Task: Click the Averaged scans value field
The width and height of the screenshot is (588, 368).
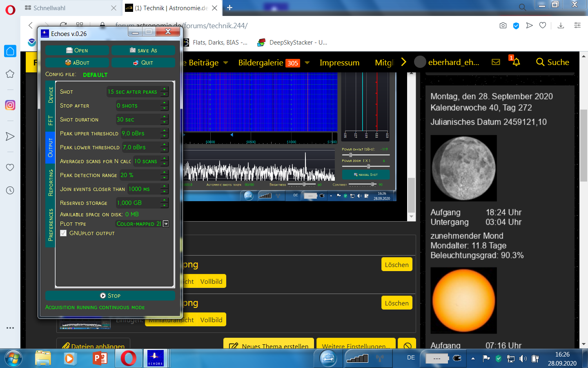Action: [x=151, y=161]
